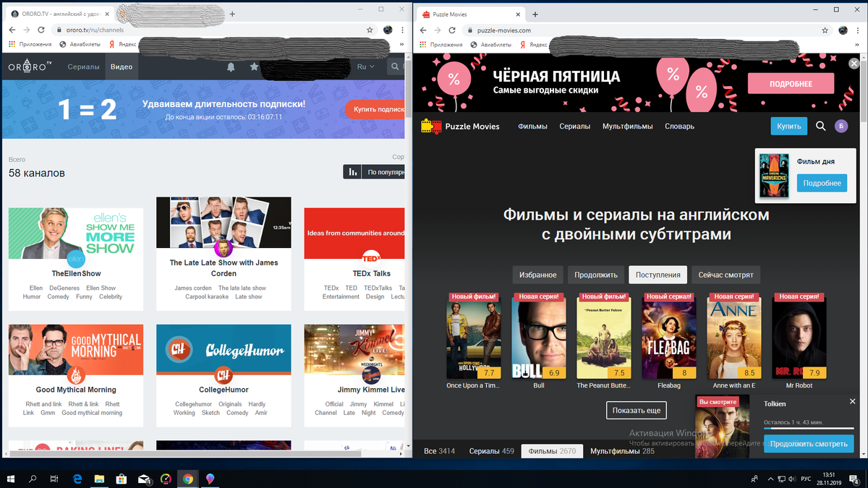Image resolution: width=868 pixels, height=488 pixels.
Task: Click the ORORO.TV logo
Action: [x=30, y=67]
